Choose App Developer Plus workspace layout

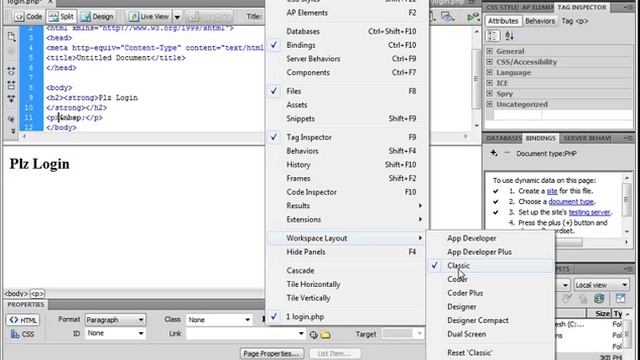tap(491, 252)
